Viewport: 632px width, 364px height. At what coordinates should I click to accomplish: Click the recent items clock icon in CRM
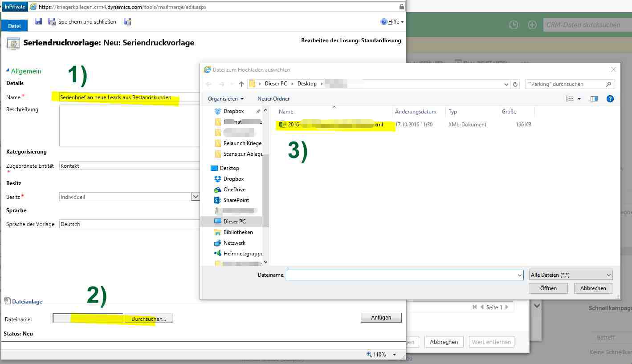514,25
